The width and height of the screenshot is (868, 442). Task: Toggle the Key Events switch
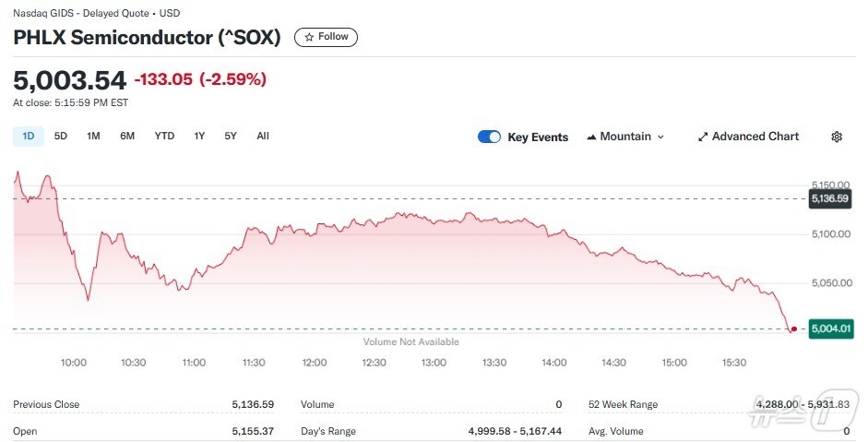click(489, 137)
